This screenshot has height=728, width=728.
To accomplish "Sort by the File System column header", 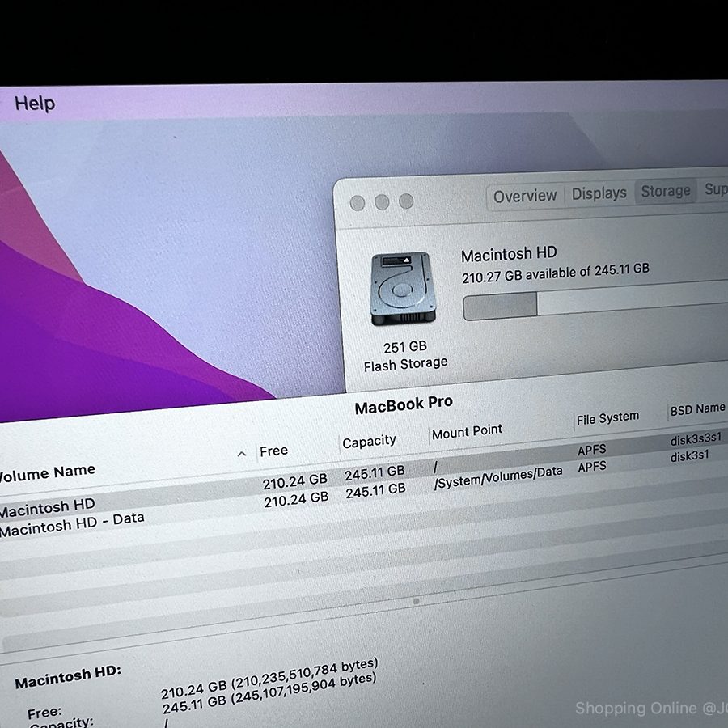I will point(607,418).
